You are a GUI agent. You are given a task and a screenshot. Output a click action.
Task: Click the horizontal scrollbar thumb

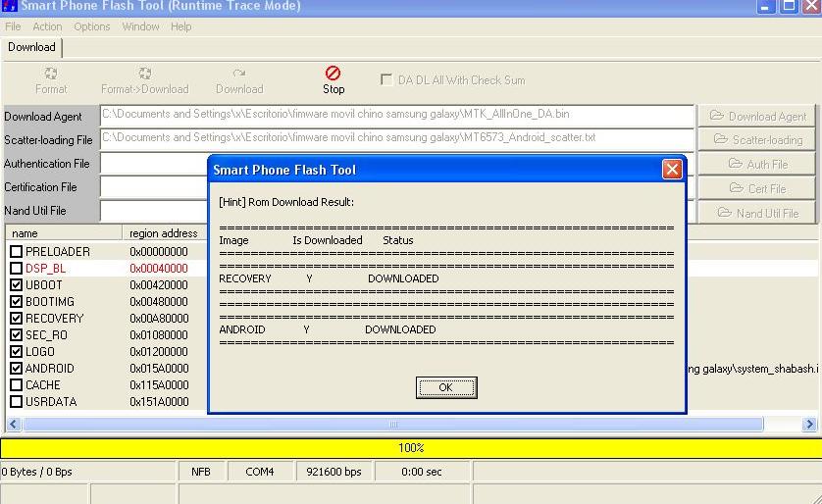393,425
